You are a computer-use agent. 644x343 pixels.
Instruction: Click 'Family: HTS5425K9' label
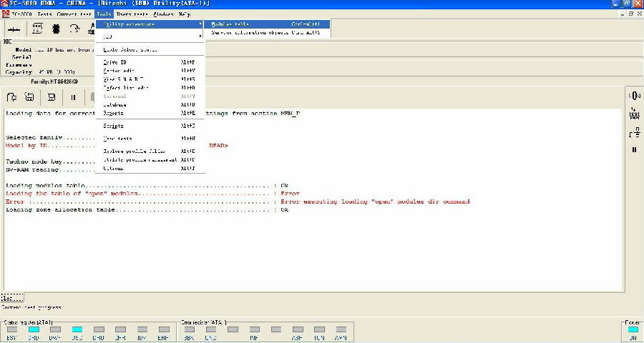54,81
